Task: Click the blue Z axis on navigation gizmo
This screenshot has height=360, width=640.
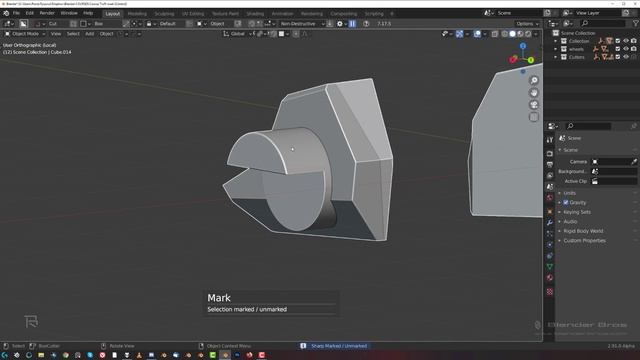Action: tap(523, 47)
